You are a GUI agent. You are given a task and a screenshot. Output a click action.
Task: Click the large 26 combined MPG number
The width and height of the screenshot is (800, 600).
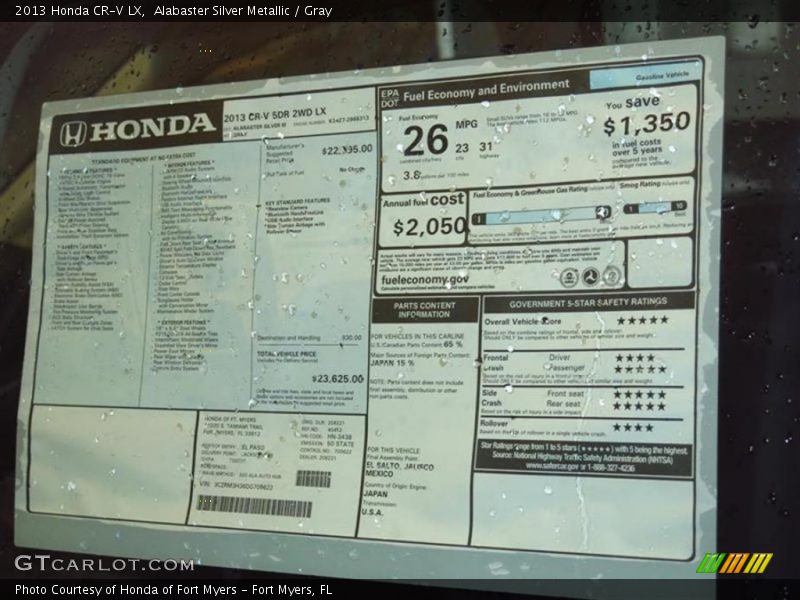pos(426,140)
